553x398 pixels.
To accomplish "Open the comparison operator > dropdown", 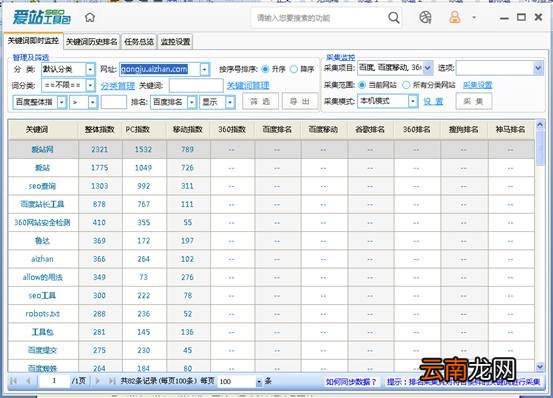I will pos(84,102).
